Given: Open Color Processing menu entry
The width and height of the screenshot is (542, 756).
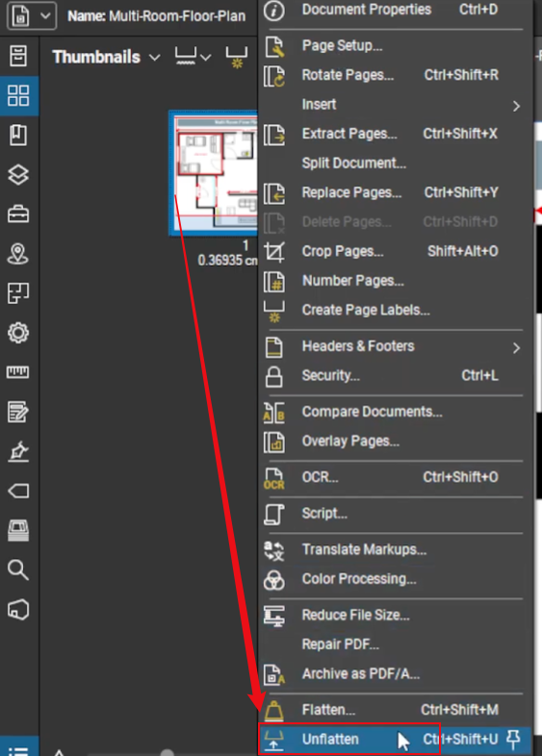Looking at the screenshot, I should [395, 579].
